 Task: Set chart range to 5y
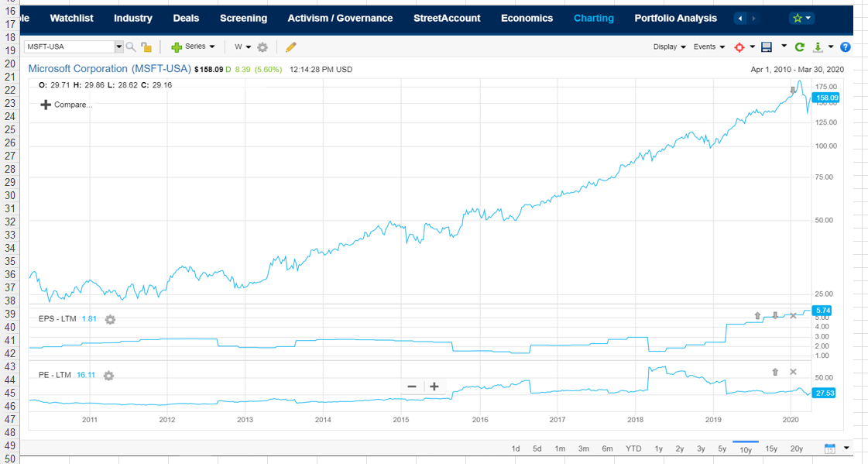click(x=722, y=449)
